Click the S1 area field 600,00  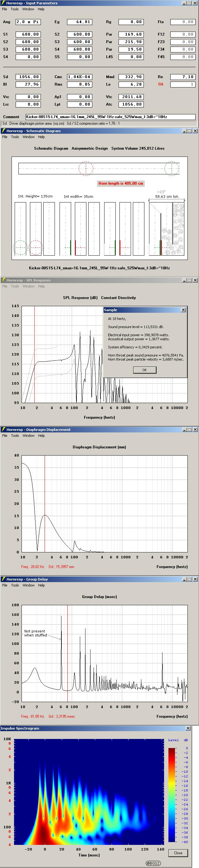(x=28, y=34)
